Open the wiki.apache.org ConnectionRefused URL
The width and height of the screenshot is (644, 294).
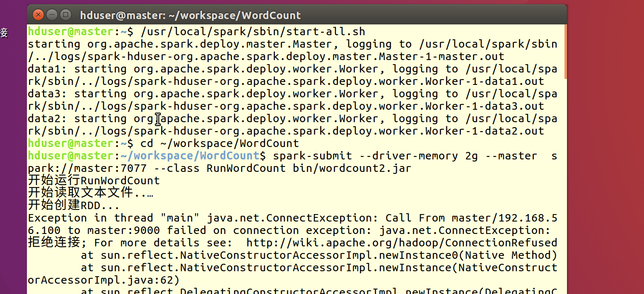click(x=402, y=243)
